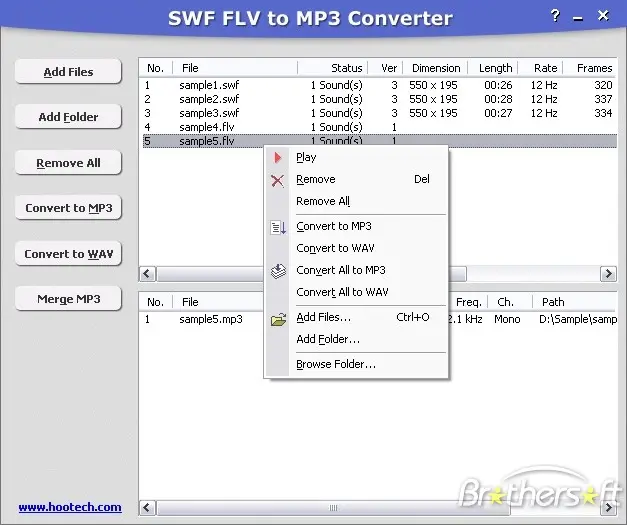This screenshot has height=525, width=627.
Task: Click the 00:26 length value
Action: click(x=498, y=85)
